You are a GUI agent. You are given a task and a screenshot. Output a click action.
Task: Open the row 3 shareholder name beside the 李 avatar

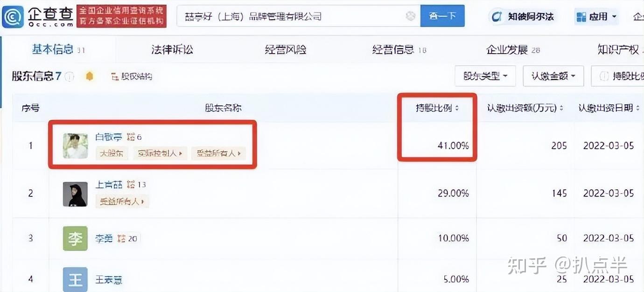coord(105,238)
